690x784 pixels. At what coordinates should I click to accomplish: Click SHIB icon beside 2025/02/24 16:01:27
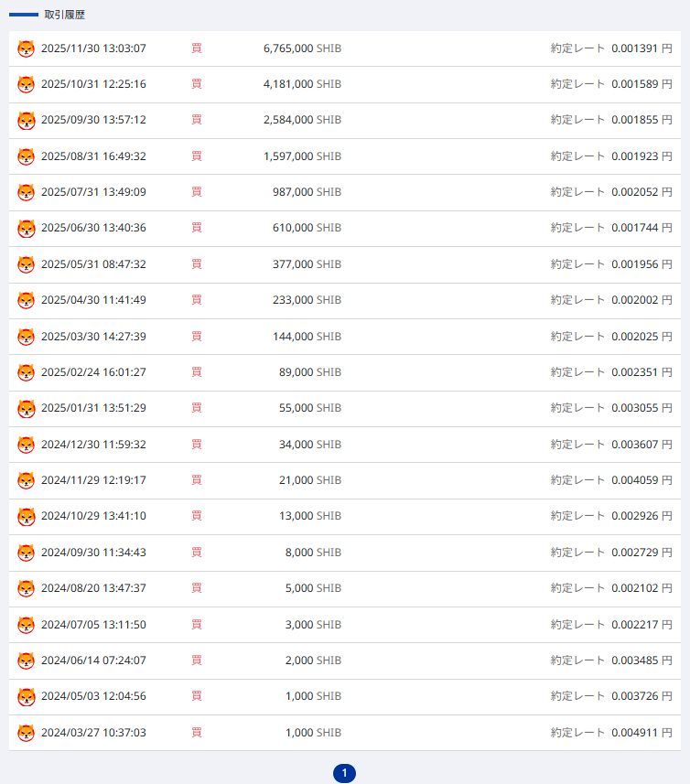[26, 372]
